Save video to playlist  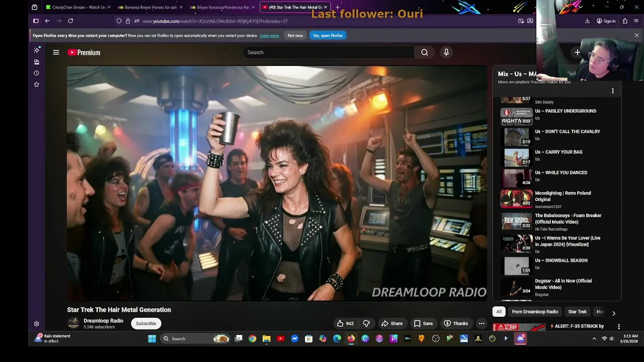point(423,323)
